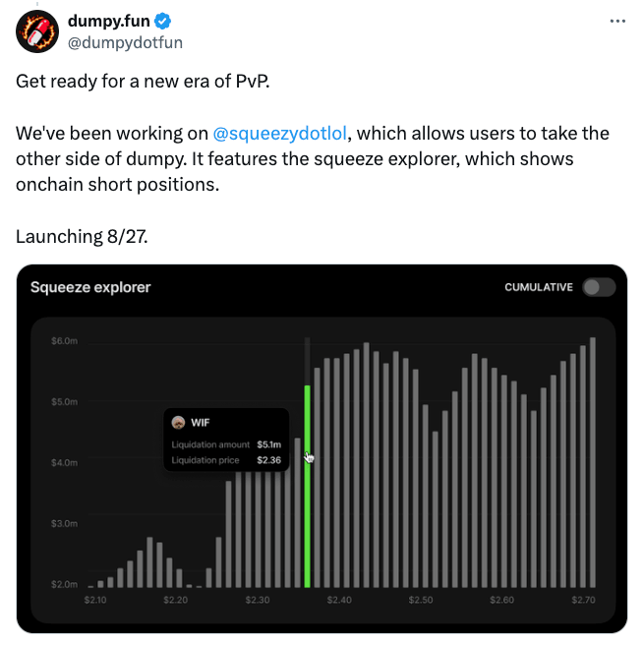644x645 pixels.
Task: Click the highlighted green bar in chart
Action: point(308,486)
